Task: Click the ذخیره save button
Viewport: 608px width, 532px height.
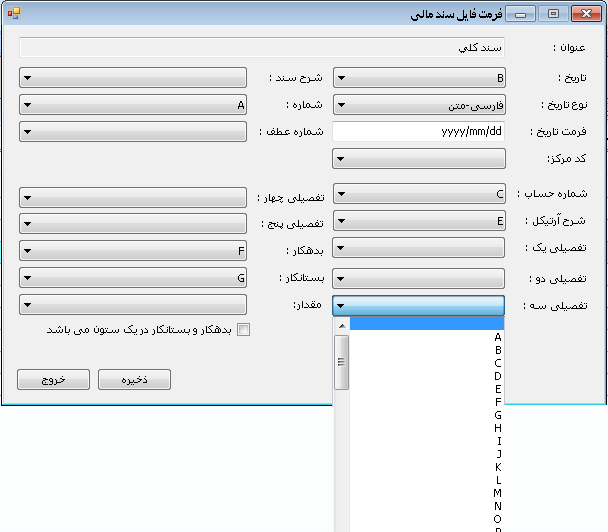Action: [134, 380]
